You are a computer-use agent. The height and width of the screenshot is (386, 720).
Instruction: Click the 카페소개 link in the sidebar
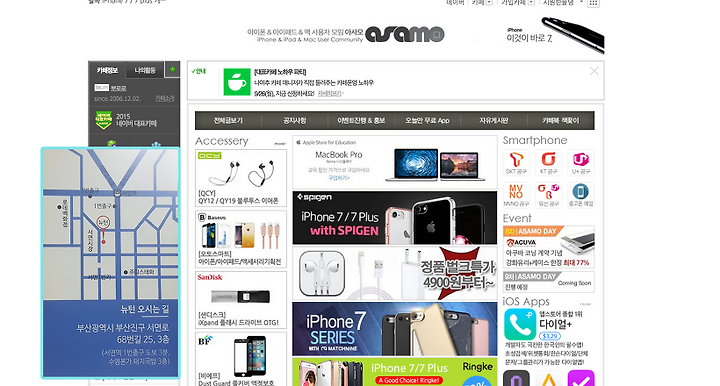pos(164,99)
